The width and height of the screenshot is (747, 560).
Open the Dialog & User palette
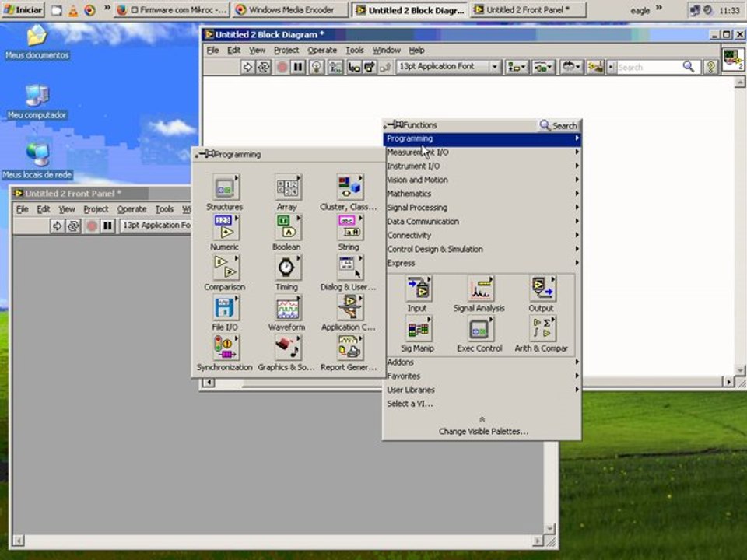click(349, 267)
